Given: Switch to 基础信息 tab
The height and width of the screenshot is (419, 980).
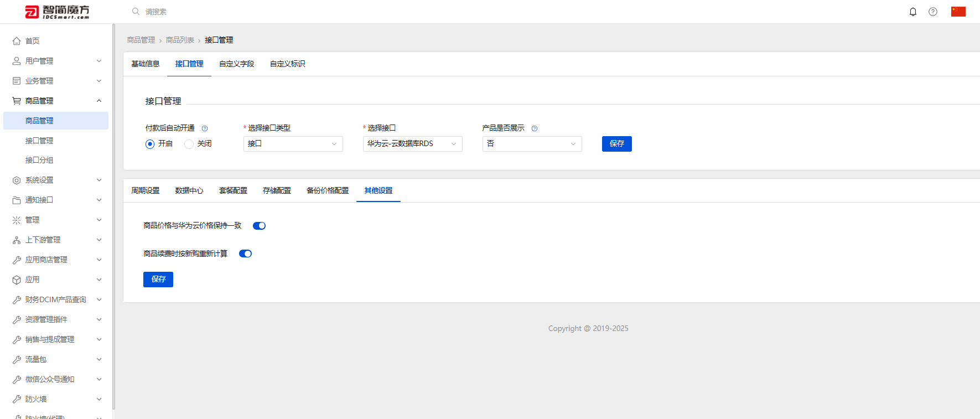Looking at the screenshot, I should tap(145, 64).
